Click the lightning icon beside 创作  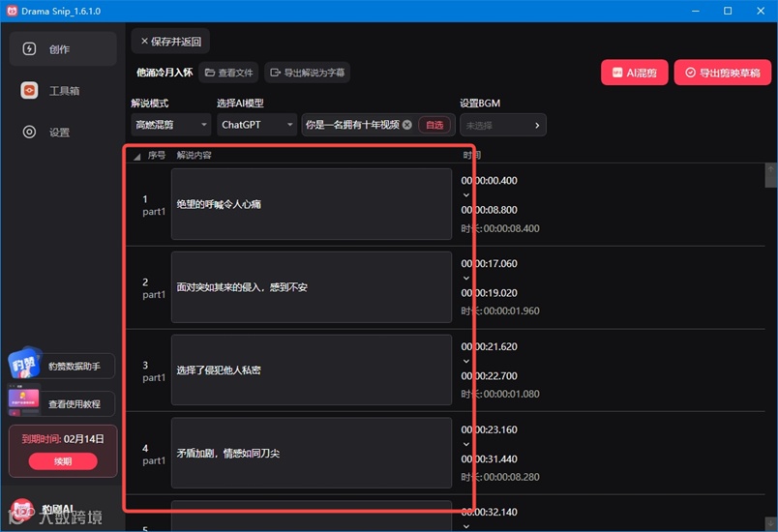pyautogui.click(x=29, y=48)
